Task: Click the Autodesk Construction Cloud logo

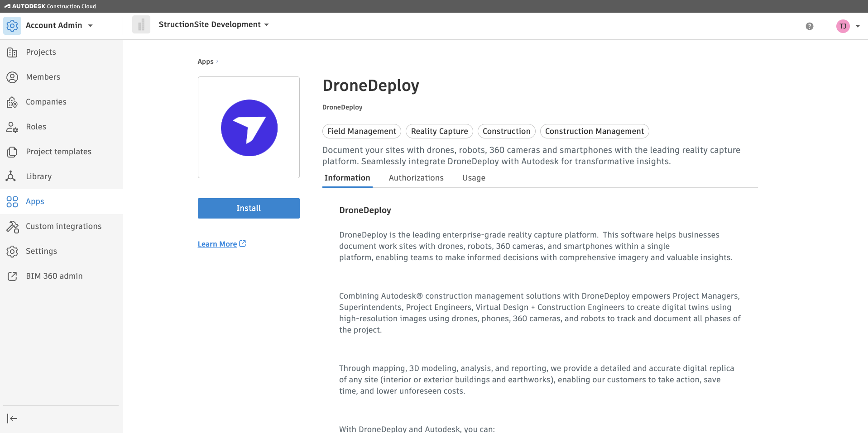Action: click(x=50, y=6)
